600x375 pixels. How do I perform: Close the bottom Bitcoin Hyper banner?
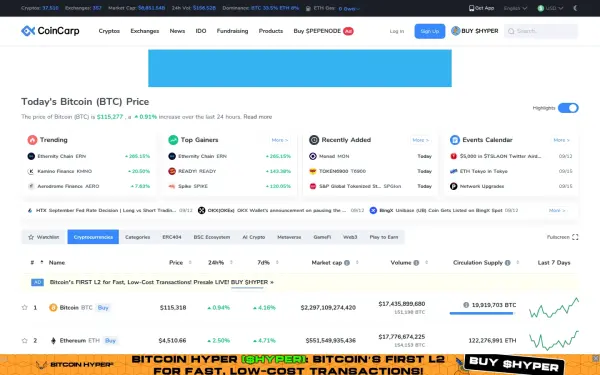tap(596, 358)
